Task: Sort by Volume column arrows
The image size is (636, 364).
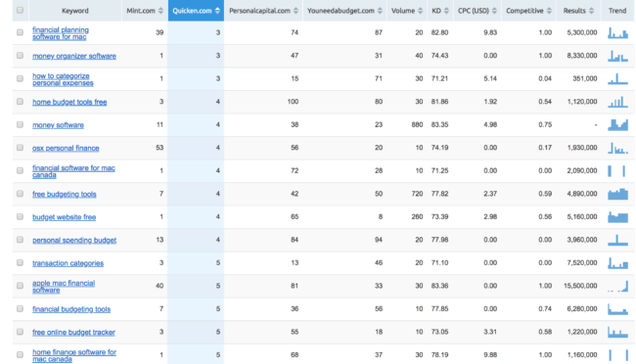Action: pos(420,11)
